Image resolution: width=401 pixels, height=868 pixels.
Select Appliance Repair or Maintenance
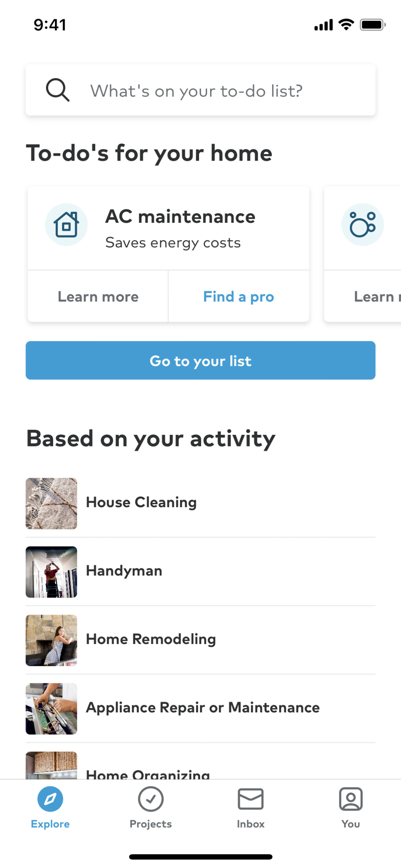coord(202,708)
